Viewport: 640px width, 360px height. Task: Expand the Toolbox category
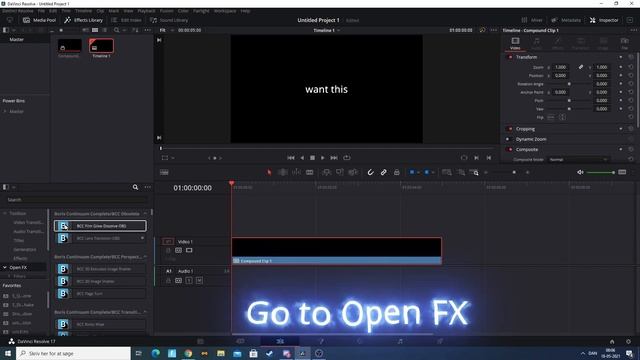(x=5, y=213)
